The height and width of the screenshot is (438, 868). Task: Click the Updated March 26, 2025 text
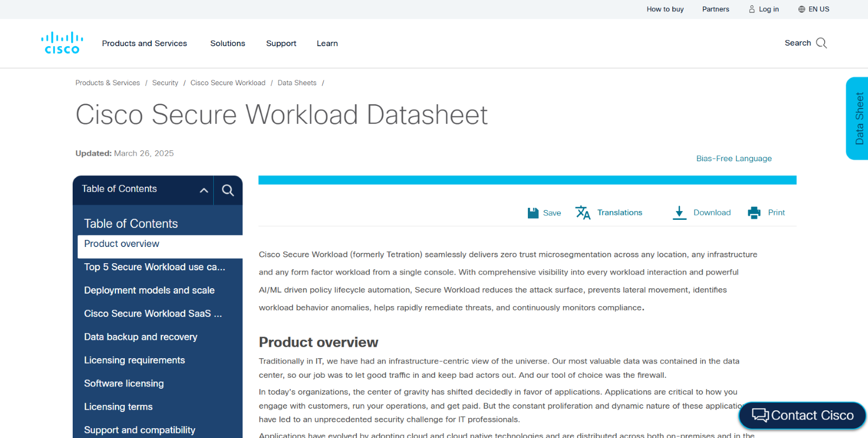125,154
